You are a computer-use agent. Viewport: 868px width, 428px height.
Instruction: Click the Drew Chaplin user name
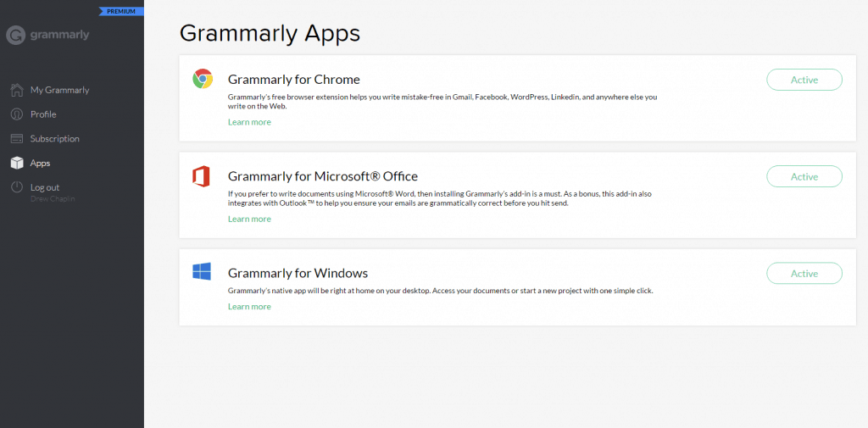click(53, 199)
